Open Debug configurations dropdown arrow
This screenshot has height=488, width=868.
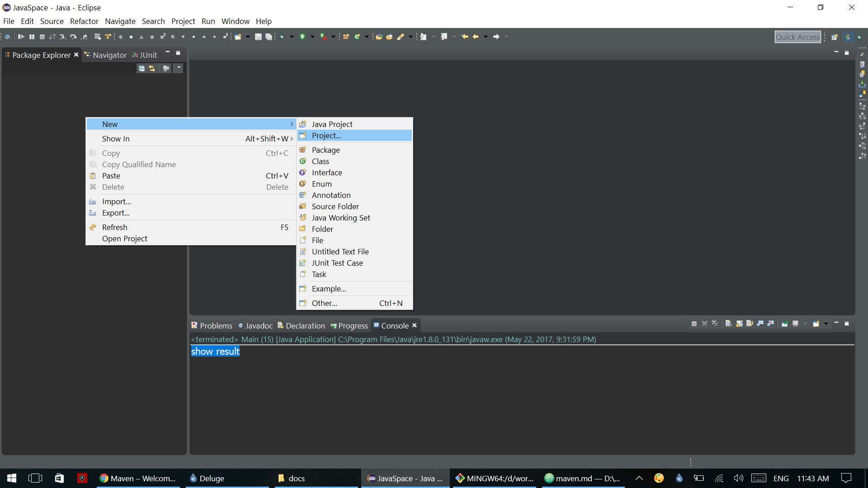(x=292, y=37)
